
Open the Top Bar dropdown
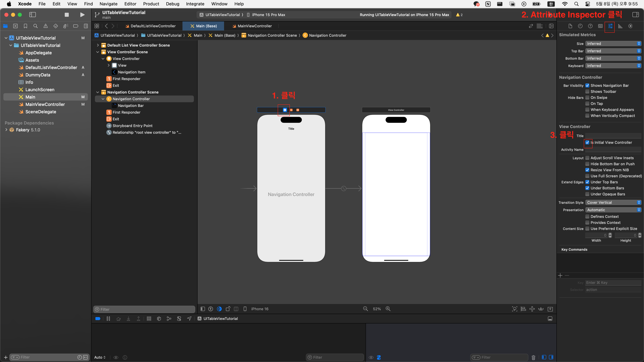[x=613, y=51]
